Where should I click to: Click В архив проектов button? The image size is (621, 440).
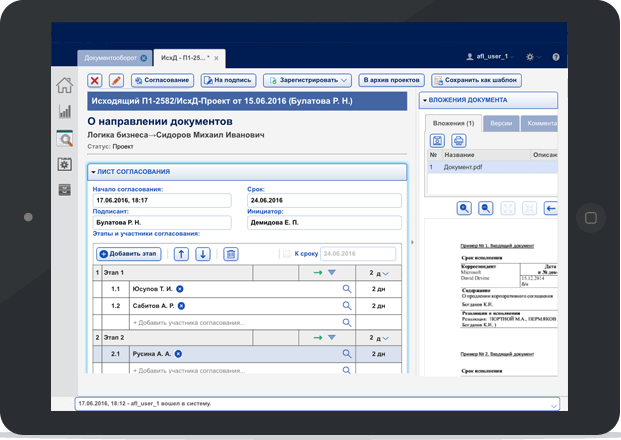point(391,80)
